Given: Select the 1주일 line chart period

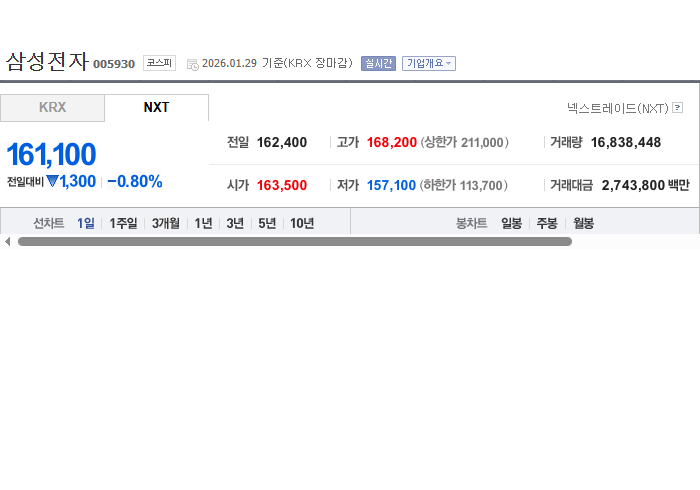Looking at the screenshot, I should [x=123, y=223].
